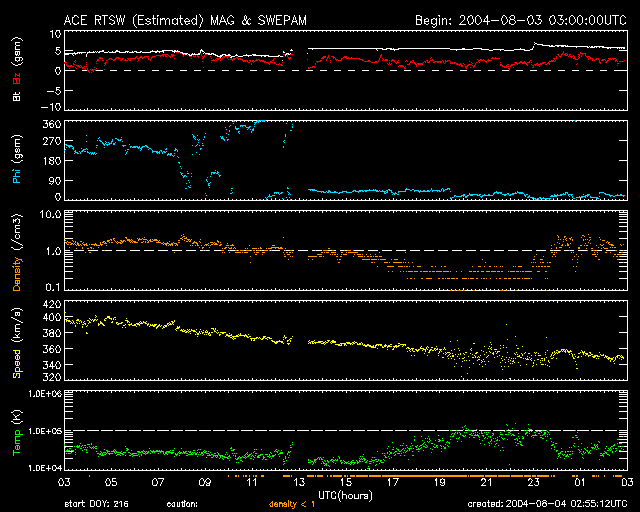Click hour 19 tick on time axis

(438, 482)
